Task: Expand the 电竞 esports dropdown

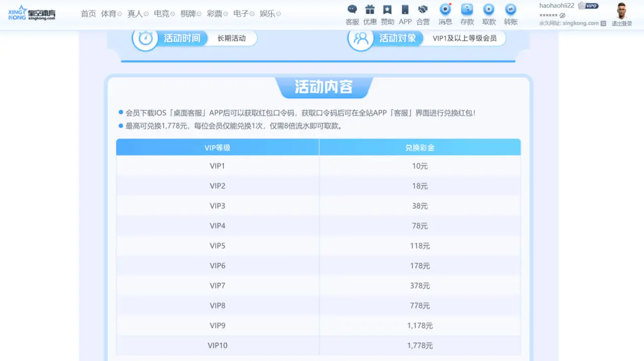Action: pyautogui.click(x=164, y=14)
